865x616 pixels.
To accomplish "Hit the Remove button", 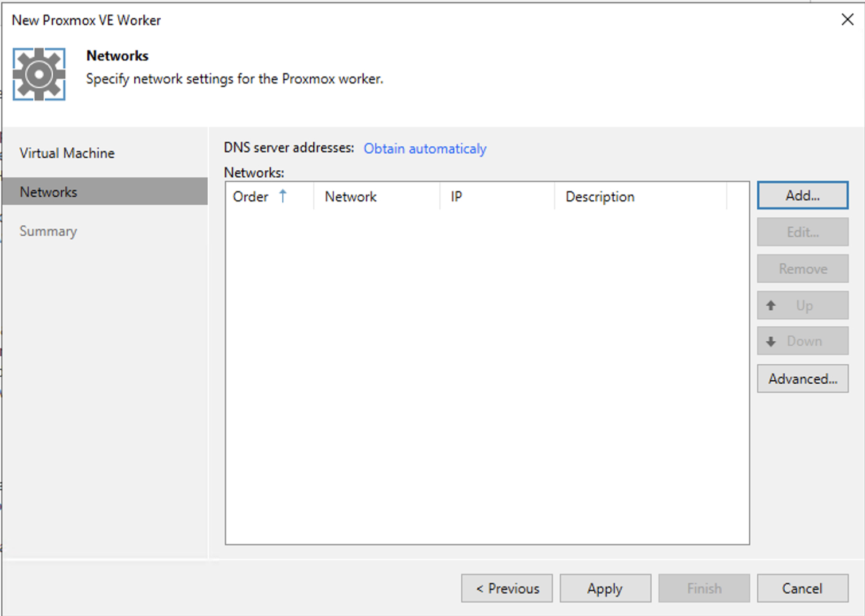I will point(802,269).
